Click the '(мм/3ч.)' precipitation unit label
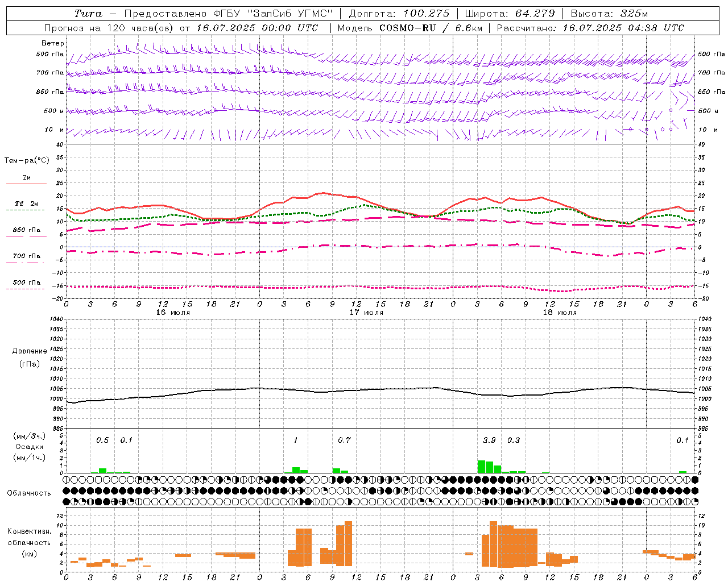 [x=30, y=436]
